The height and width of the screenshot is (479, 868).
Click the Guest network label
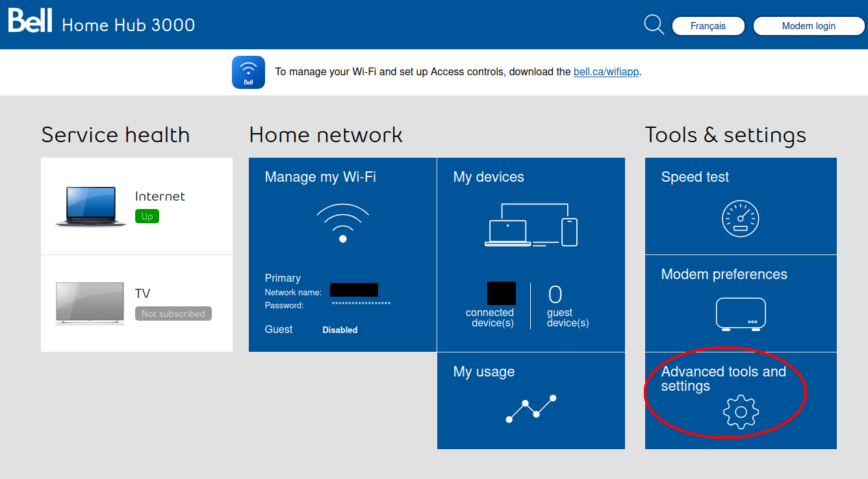[279, 329]
